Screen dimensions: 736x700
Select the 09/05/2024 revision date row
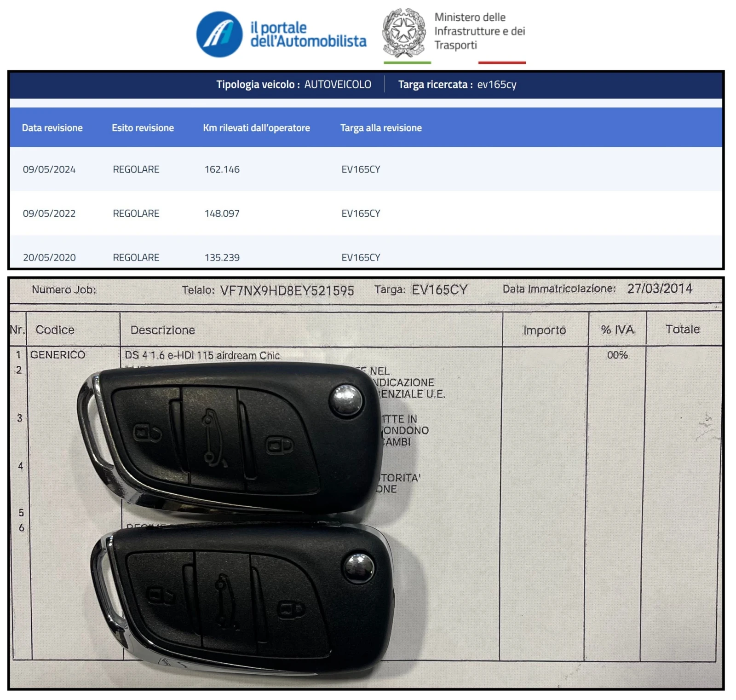(x=49, y=169)
